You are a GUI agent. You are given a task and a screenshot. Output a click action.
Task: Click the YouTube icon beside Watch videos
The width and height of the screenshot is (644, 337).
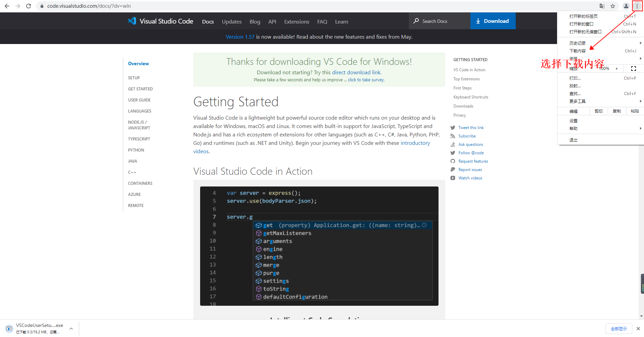453,178
